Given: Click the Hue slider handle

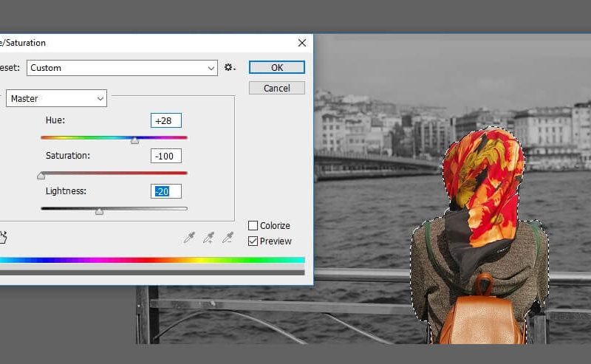Looking at the screenshot, I should [x=134, y=140].
